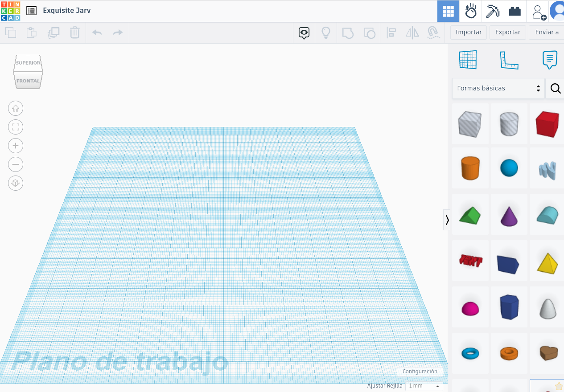
Task: Toggle the Notes panel speech icon
Action: click(x=550, y=60)
